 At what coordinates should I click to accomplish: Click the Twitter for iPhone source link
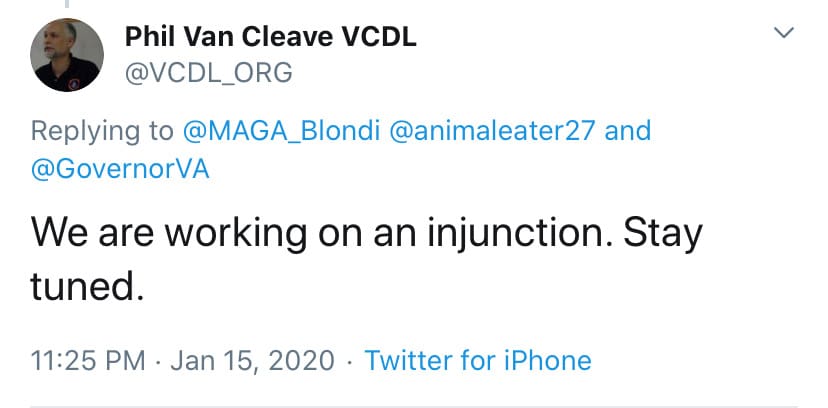click(478, 360)
